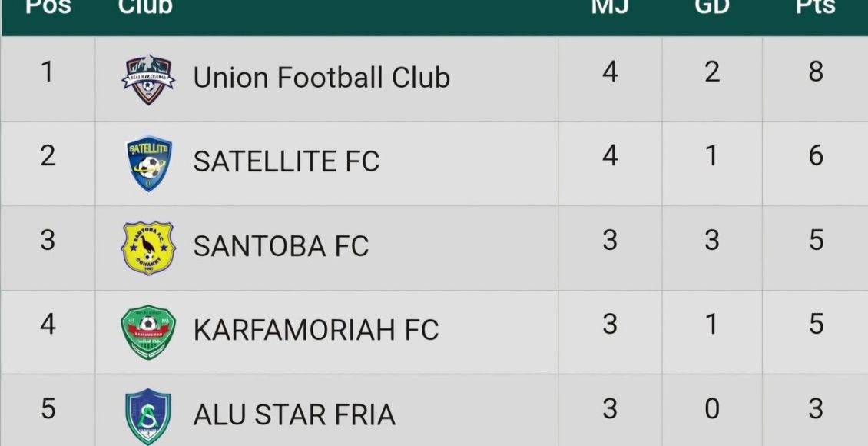Sort standings by the GD column header
868x446 pixels.
tap(712, 7)
